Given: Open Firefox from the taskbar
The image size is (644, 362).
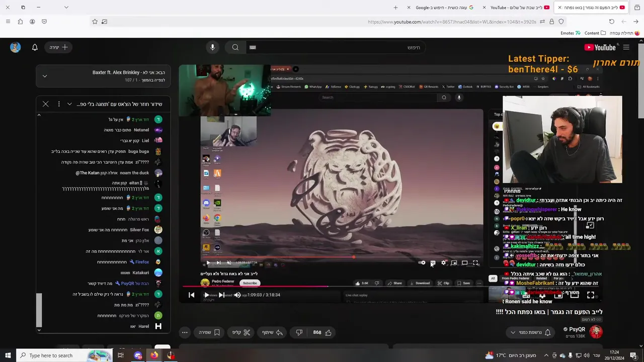Looking at the screenshot, I should click(x=154, y=355).
